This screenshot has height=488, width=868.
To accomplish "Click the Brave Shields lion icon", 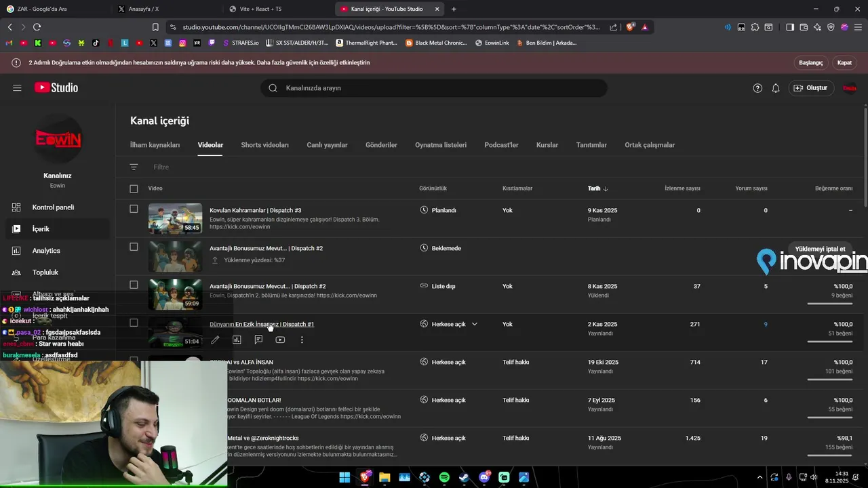I will coord(630,27).
